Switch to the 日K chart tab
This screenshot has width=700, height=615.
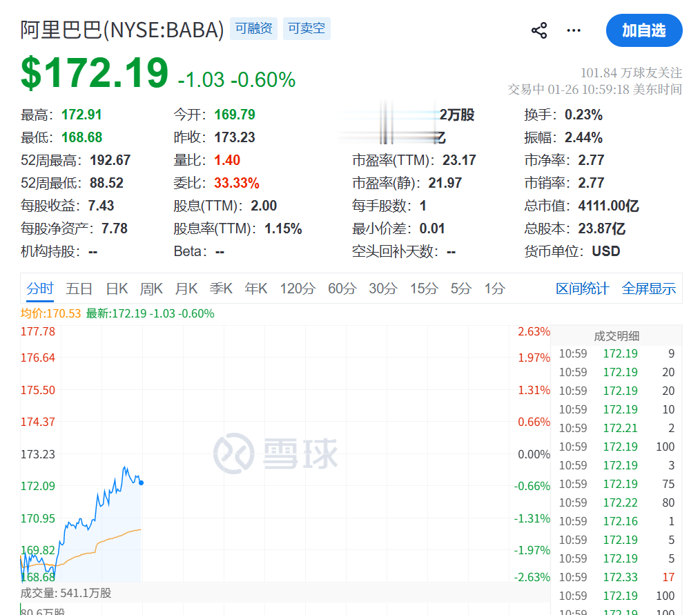click(117, 289)
